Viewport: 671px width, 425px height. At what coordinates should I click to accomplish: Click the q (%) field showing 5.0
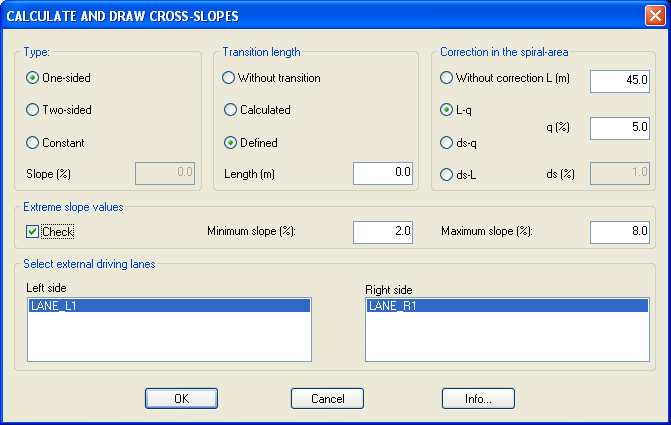point(620,128)
